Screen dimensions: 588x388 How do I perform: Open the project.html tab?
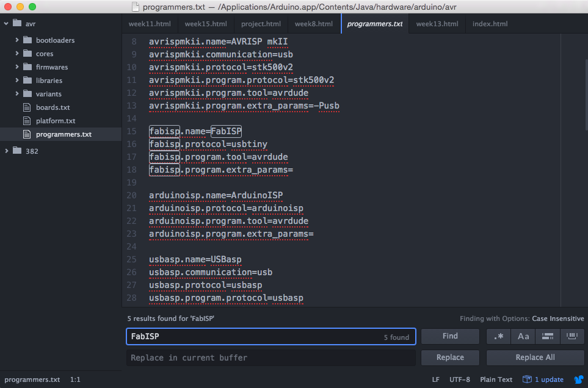click(261, 24)
